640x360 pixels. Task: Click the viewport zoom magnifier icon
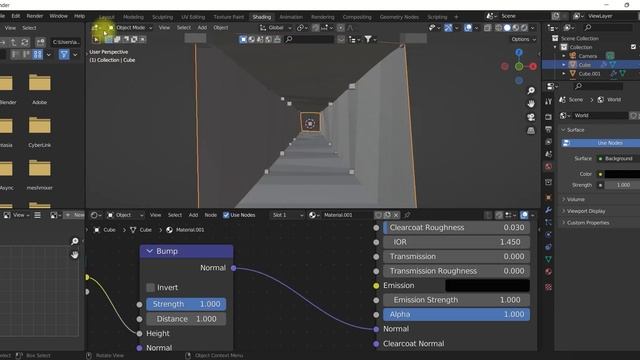(x=531, y=91)
